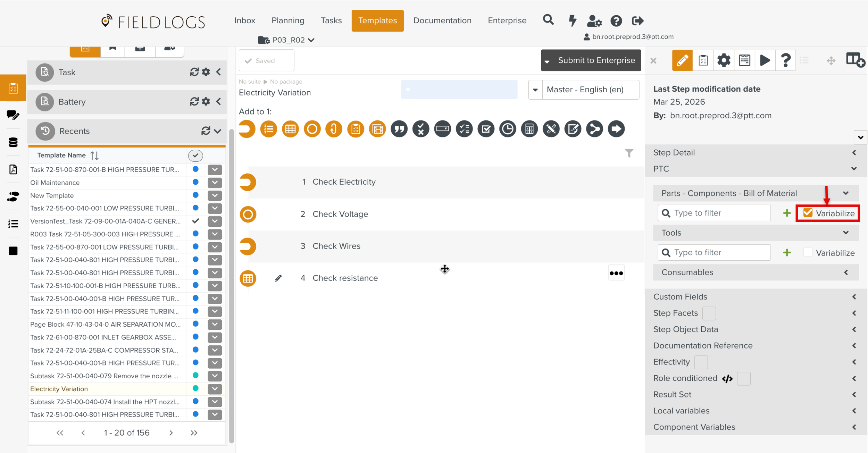
Task: Click the lightning bolt icon in top bar
Action: click(x=572, y=20)
